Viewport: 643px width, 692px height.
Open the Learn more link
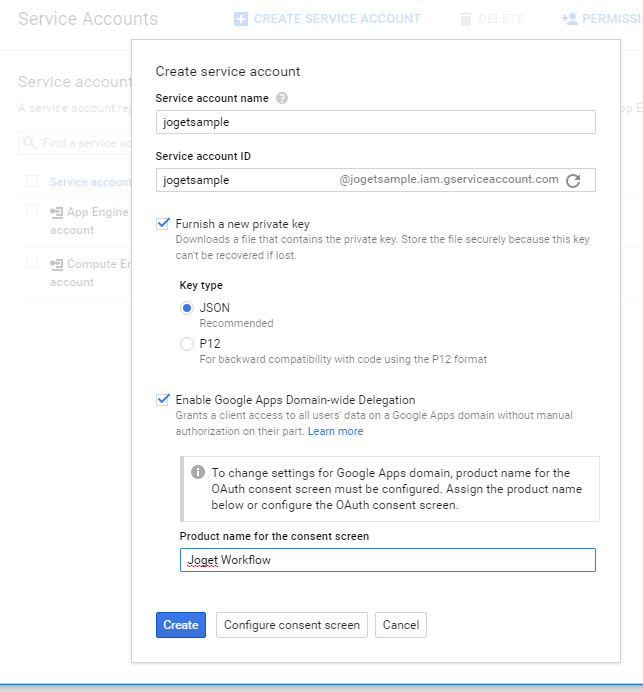pos(335,431)
